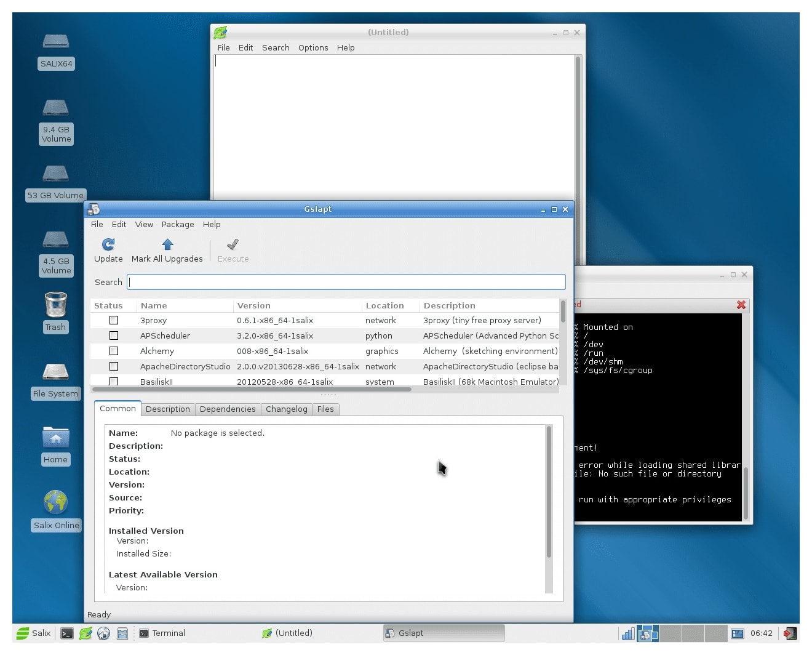
Task: Select the Home folder desktop icon
Action: [x=56, y=437]
